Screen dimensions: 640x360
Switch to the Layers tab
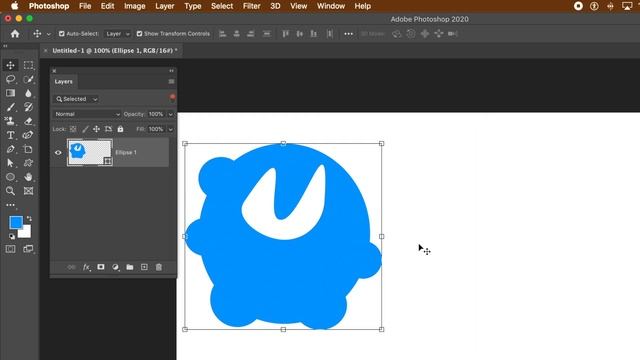(x=64, y=82)
